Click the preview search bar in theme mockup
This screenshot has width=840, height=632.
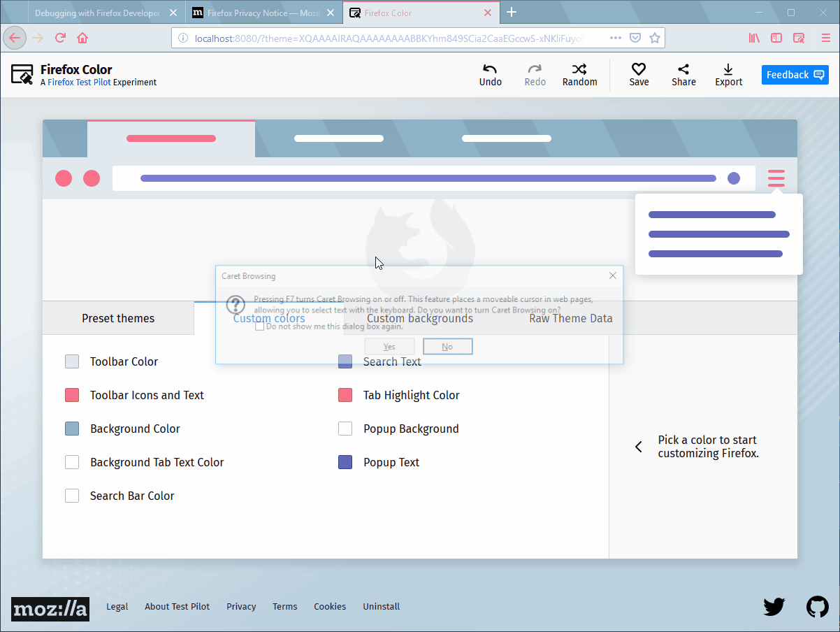click(434, 178)
